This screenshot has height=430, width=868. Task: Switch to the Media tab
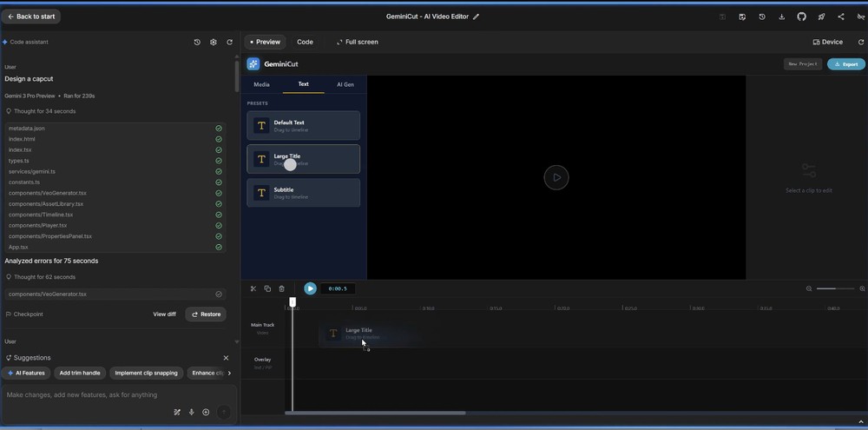coord(261,84)
